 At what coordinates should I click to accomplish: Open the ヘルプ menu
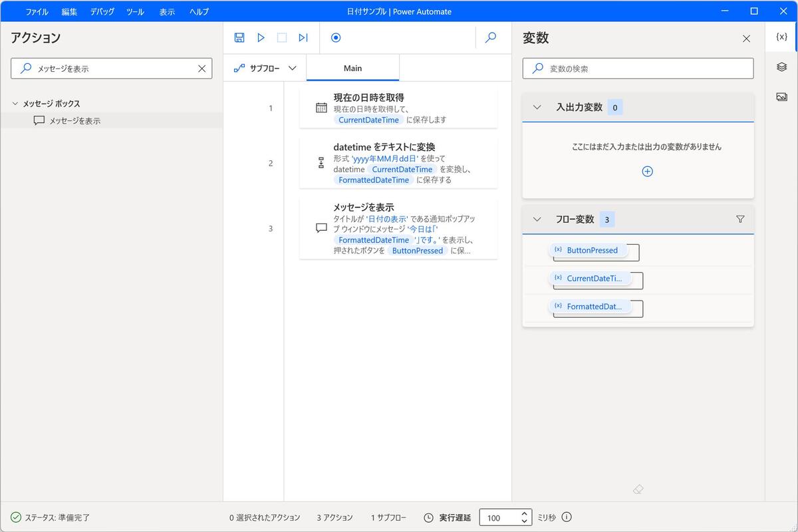tap(199, 11)
